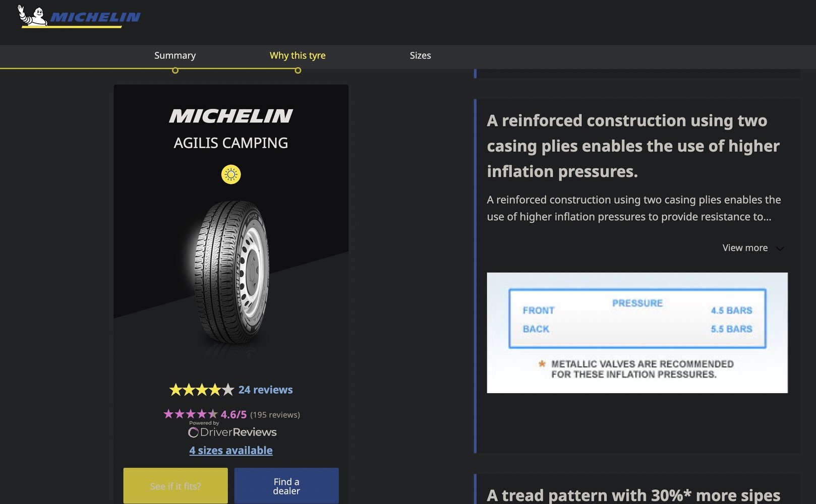Click the reinforced construction description paragraph
This screenshot has width=816, height=504.
[634, 208]
